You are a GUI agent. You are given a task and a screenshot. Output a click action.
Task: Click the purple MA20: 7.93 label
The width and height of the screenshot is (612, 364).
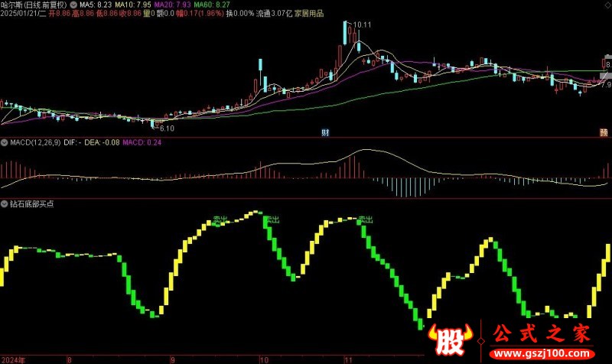point(173,5)
